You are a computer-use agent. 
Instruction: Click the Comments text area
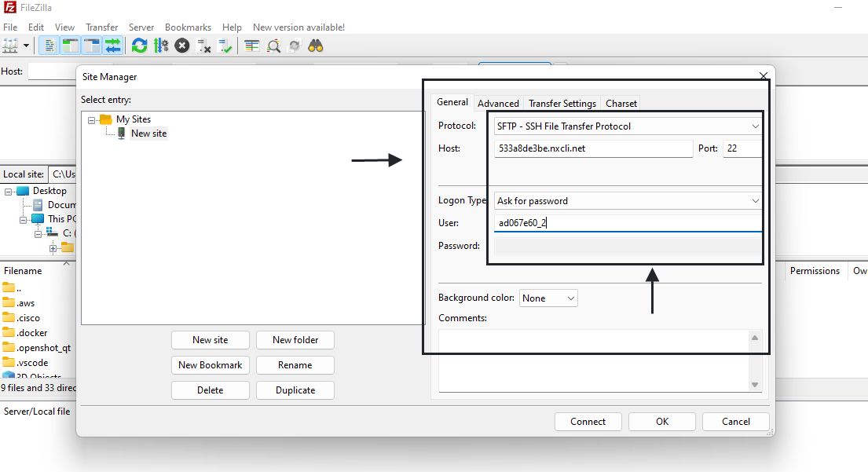[593, 360]
